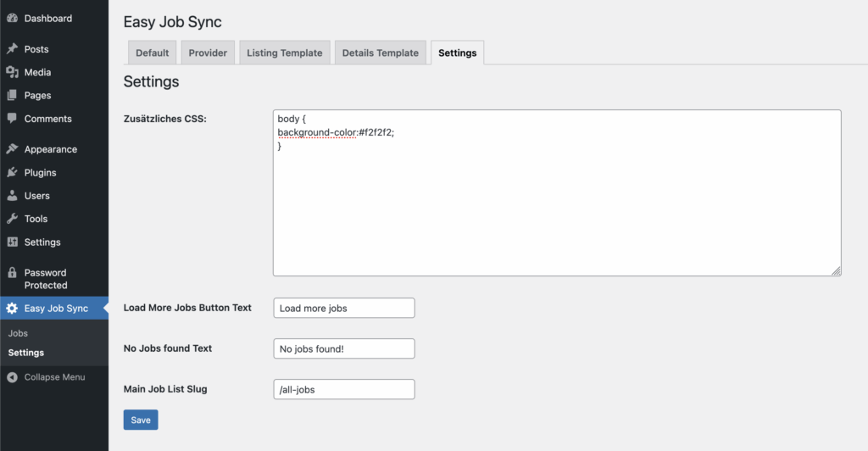The width and height of the screenshot is (868, 451).
Task: Switch to the Details Template tab
Action: pos(381,53)
